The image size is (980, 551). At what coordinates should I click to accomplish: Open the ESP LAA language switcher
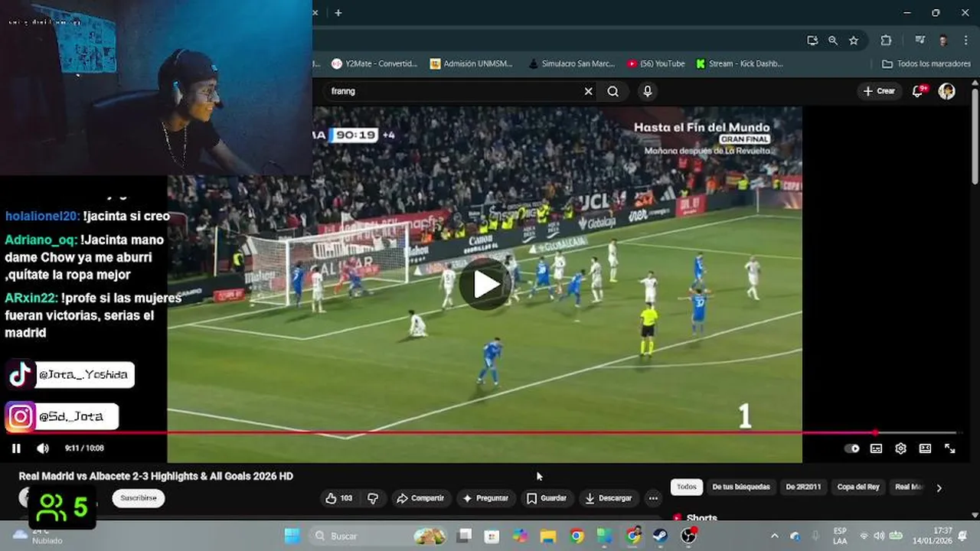pyautogui.click(x=840, y=536)
